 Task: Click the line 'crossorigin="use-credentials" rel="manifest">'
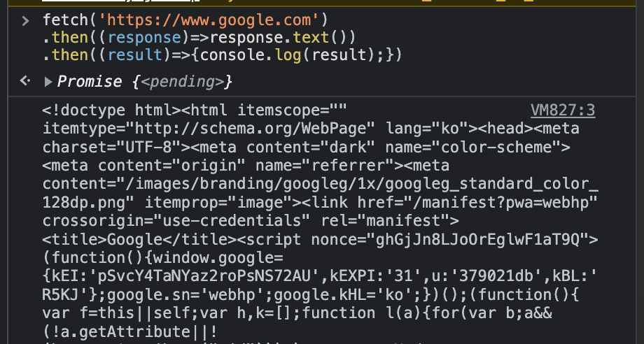251,221
